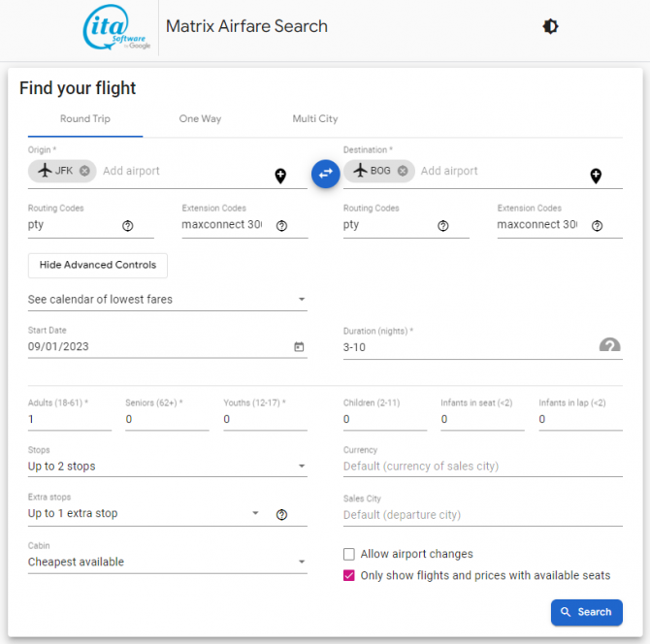This screenshot has height=644, width=650.
Task: Select the Multi City tab
Action: pyautogui.click(x=315, y=119)
